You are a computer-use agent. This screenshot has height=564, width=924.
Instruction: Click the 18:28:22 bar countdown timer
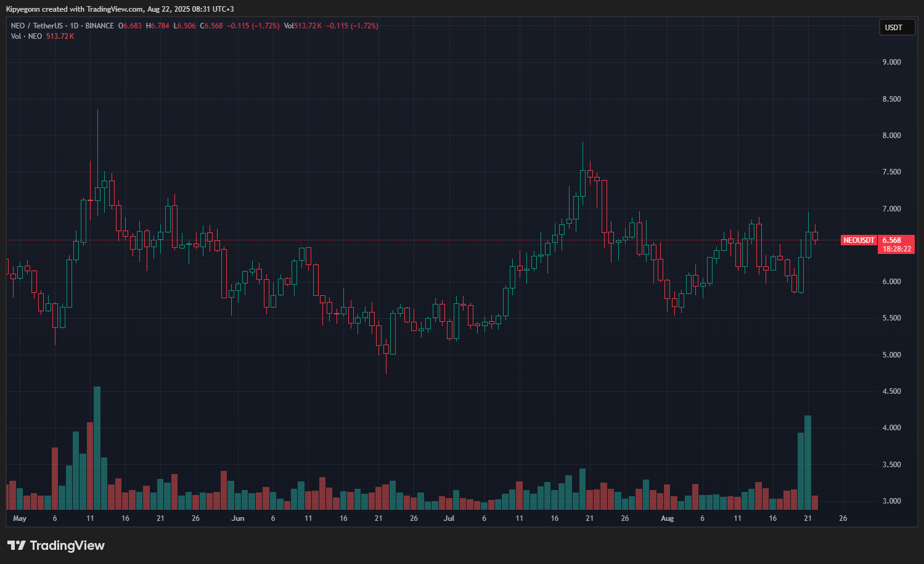pos(896,249)
